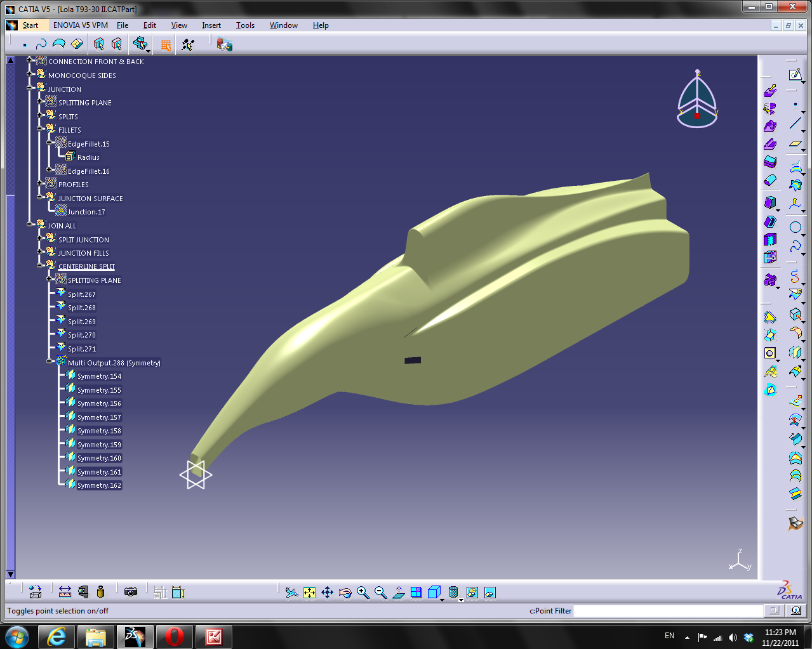Image resolution: width=812 pixels, height=649 pixels.
Task: Toggle the Curve selection filter
Action: tap(41, 44)
